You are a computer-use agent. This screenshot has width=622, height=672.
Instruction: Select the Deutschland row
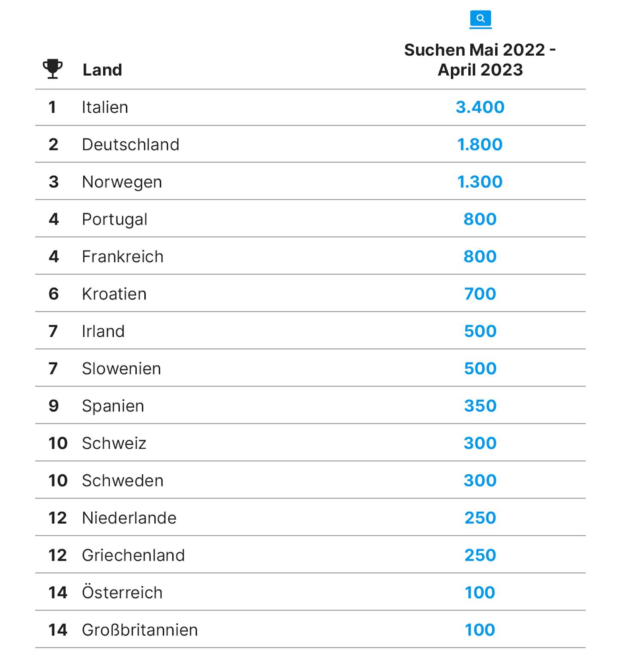(310, 144)
